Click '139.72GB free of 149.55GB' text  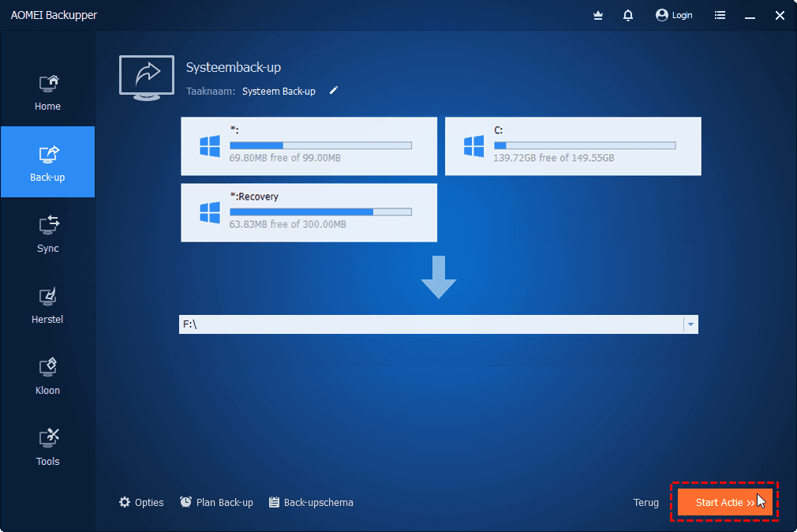(x=553, y=158)
